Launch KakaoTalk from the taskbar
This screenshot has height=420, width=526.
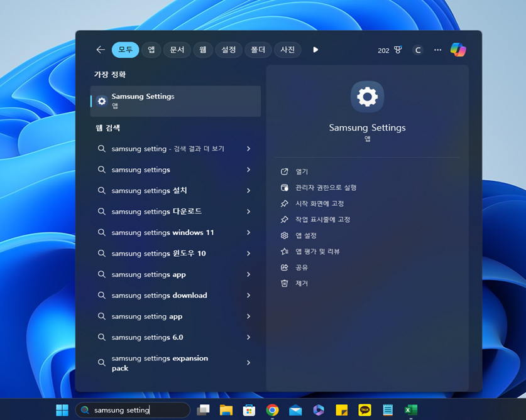[x=364, y=410]
